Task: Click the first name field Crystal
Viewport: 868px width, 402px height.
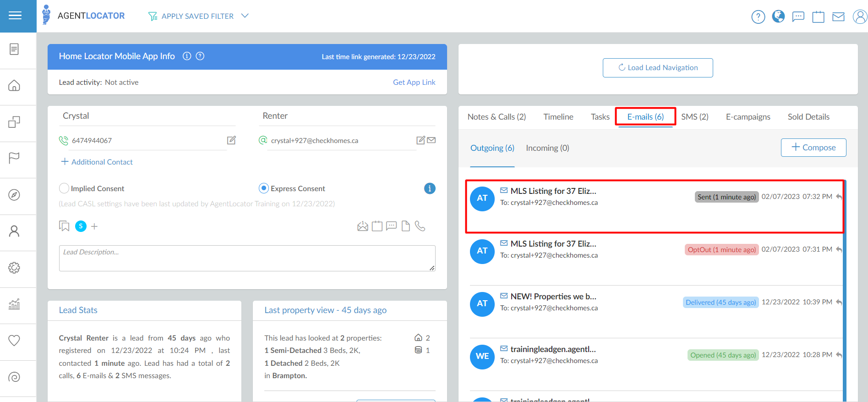Action: [147, 116]
